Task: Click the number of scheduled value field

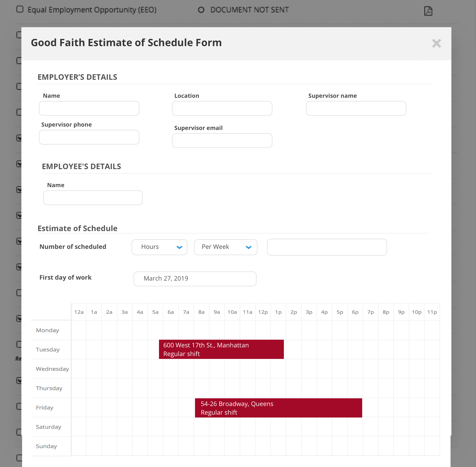Action: 327,247
